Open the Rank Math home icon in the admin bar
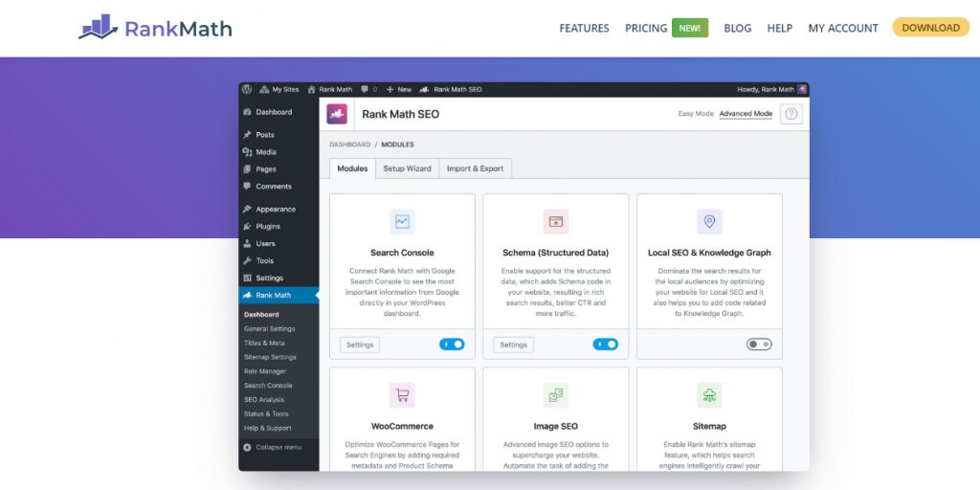The height and width of the screenshot is (490, 980). (x=311, y=89)
